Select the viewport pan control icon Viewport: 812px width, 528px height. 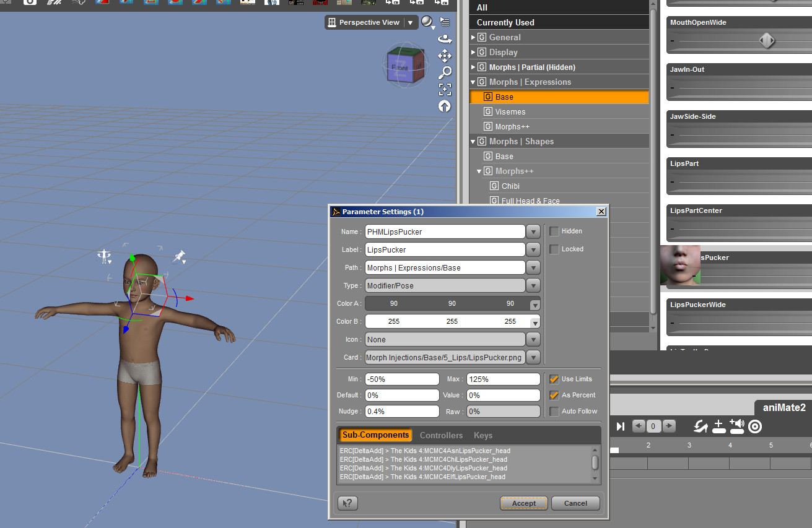[445, 56]
